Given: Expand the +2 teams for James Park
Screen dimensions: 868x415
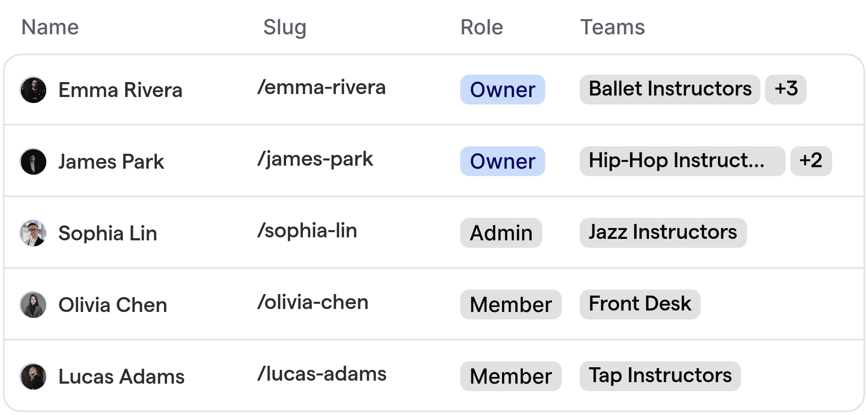Looking at the screenshot, I should (x=811, y=161).
